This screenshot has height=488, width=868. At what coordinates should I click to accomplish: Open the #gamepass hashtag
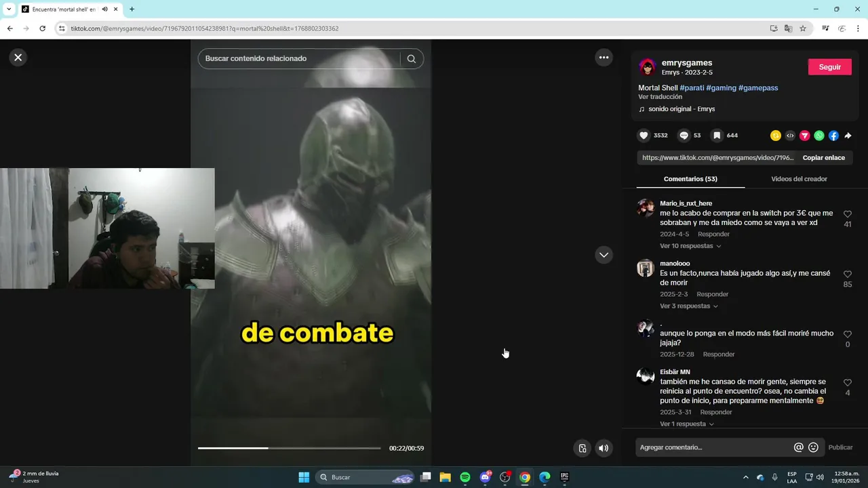click(758, 88)
